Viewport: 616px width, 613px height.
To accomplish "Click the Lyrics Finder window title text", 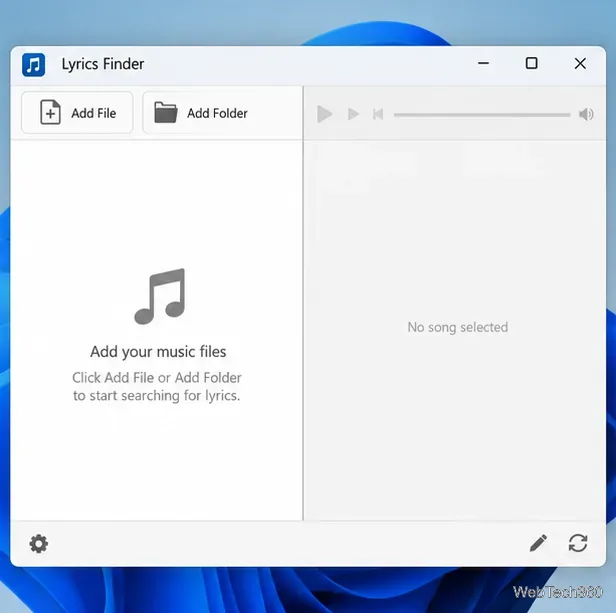I will click(x=103, y=64).
